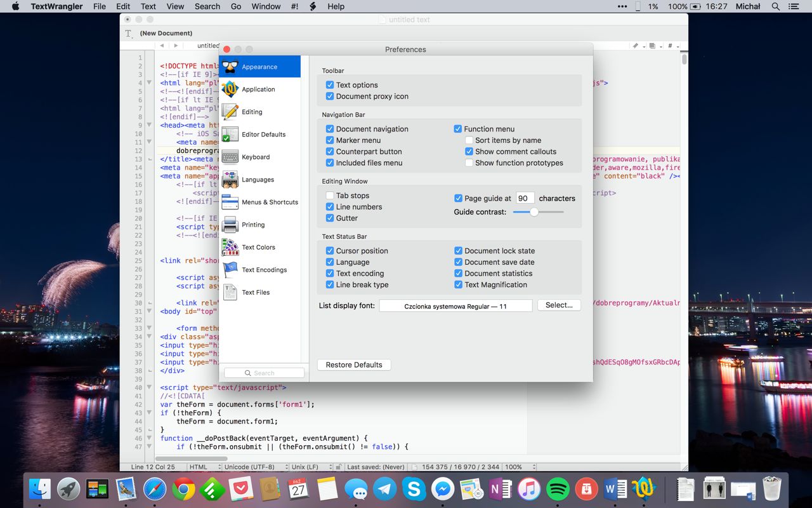
Task: Click Line 12 Col 25 cursor position
Action: tap(153, 467)
